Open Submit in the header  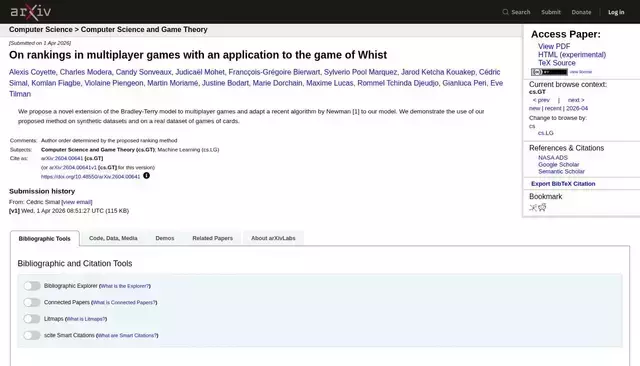coord(551,12)
